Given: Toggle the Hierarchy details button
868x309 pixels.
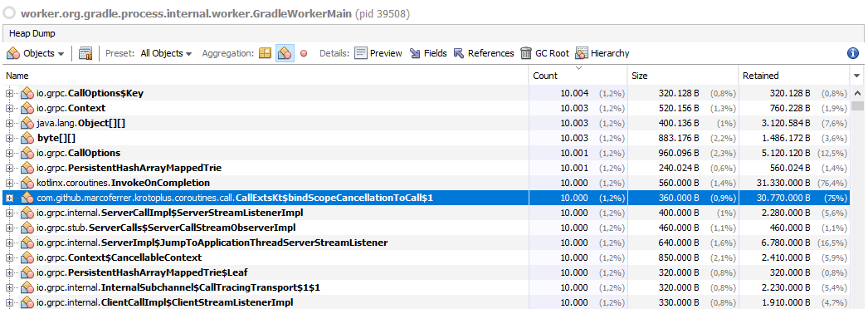Looking at the screenshot, I should coord(602,53).
